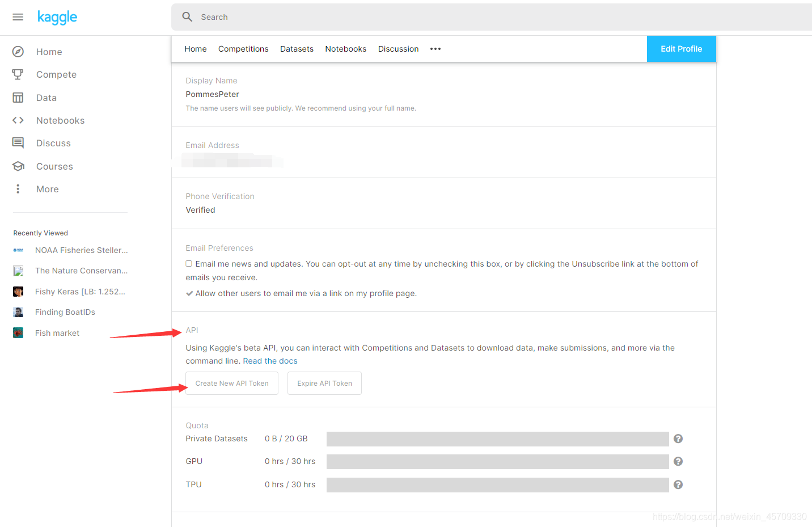Image resolution: width=812 pixels, height=527 pixels.
Task: Enable email me news and updates checkbox
Action: 189,264
